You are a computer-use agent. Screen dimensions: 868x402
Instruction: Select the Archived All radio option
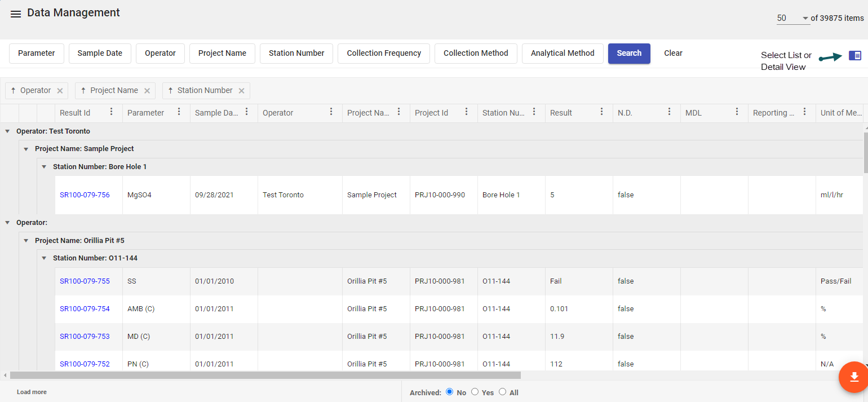tap(502, 392)
